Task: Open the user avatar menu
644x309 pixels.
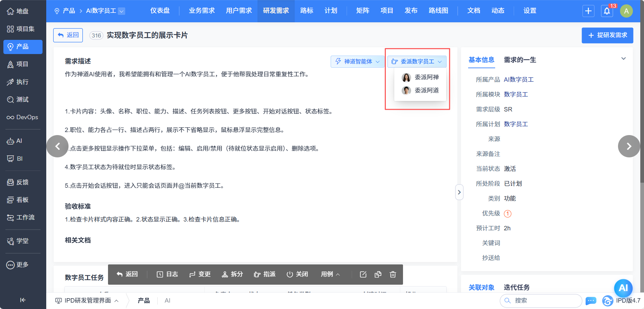Action: click(x=626, y=11)
